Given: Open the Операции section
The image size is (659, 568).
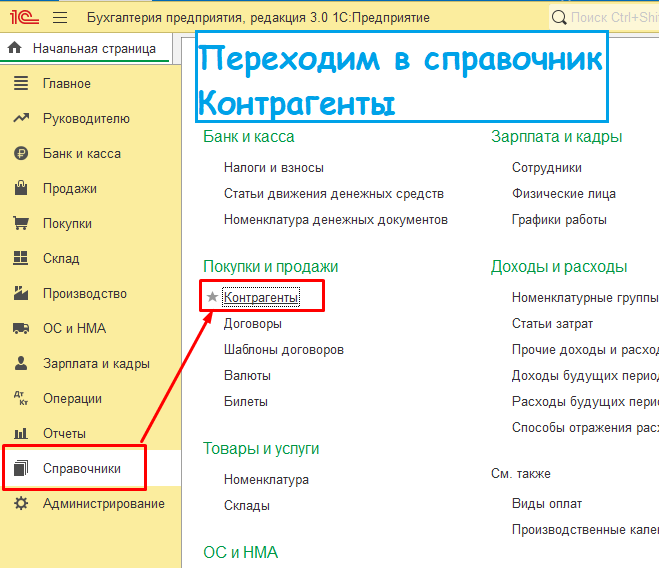Looking at the screenshot, I should (72, 398).
